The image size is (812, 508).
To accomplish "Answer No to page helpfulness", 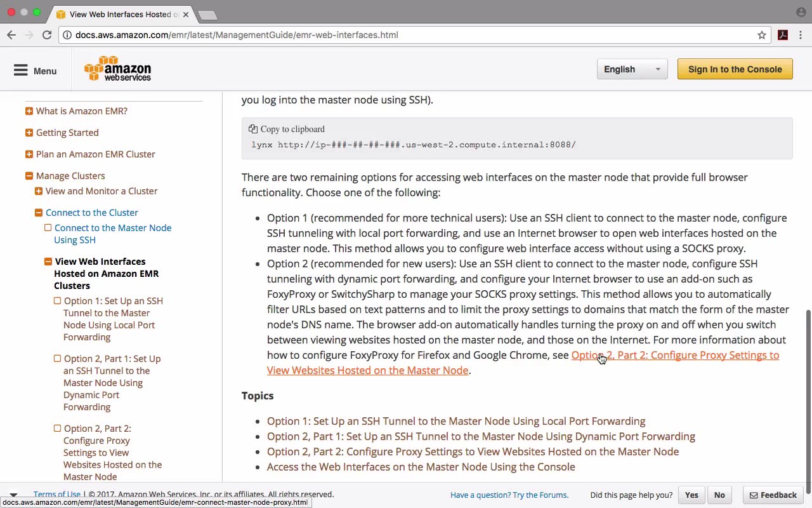I will click(719, 495).
